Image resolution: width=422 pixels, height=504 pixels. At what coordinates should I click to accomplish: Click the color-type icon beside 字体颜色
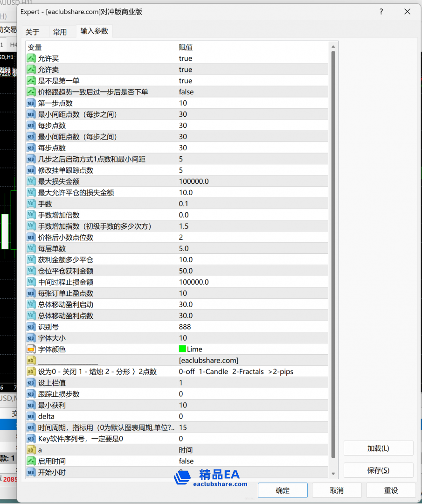(x=31, y=349)
